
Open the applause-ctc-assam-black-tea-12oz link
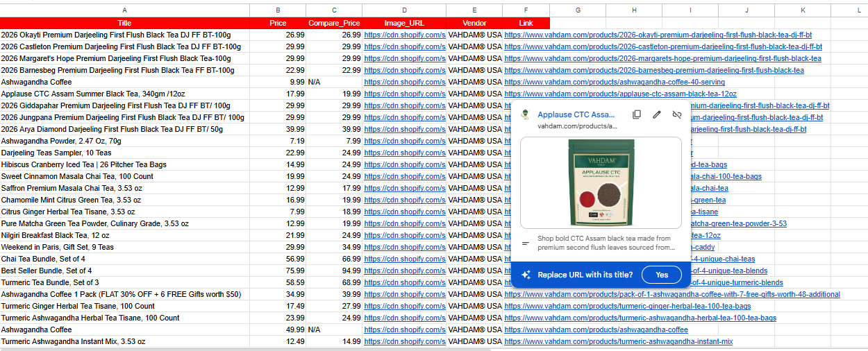click(621, 94)
